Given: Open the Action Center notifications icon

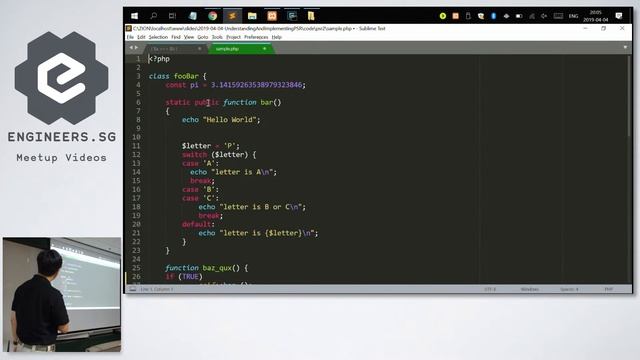Looking at the screenshot, I should tap(619, 16).
